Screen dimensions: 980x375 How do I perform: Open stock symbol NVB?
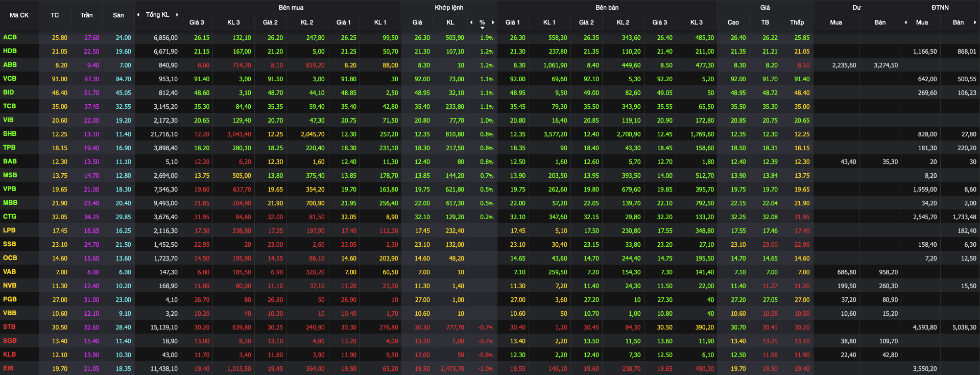(x=10, y=286)
